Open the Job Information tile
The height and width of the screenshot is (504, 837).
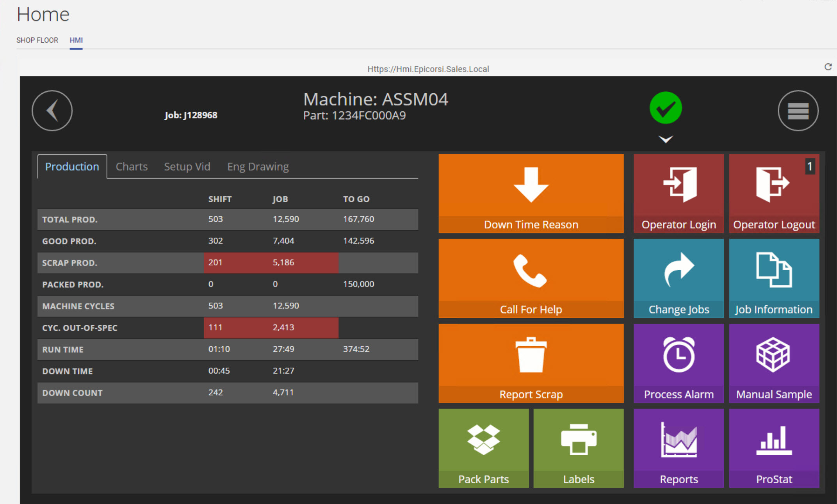(774, 278)
